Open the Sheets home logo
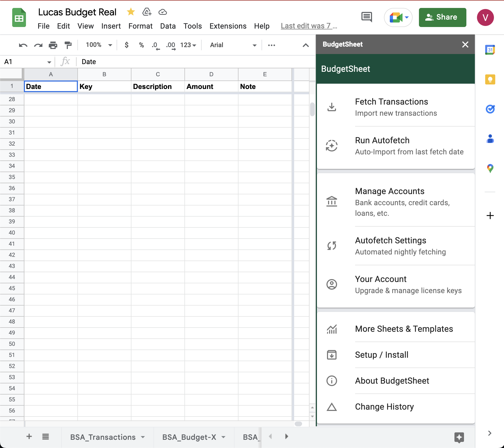This screenshot has height=448, width=504. coord(19,18)
